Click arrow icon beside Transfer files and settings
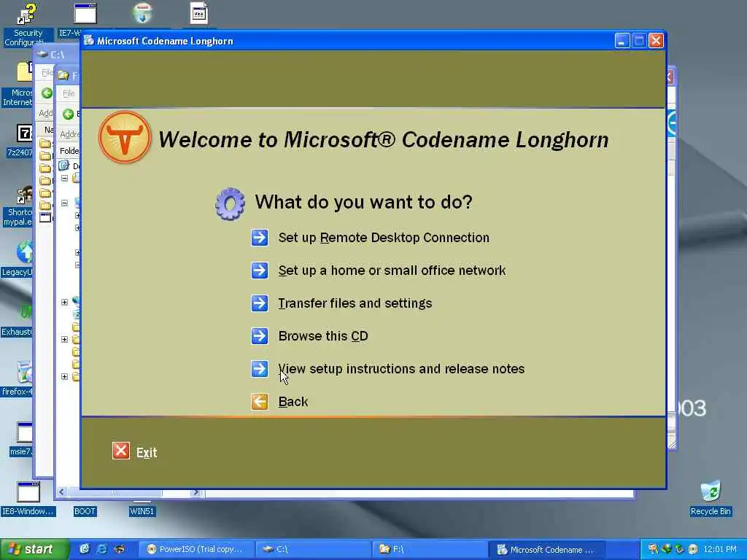This screenshot has width=747, height=560. 260,303
